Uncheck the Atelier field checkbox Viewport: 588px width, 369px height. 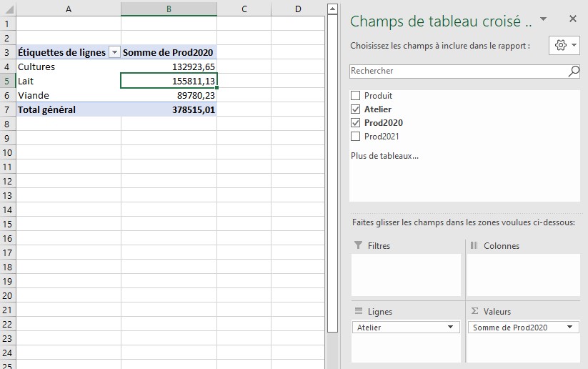(x=355, y=109)
